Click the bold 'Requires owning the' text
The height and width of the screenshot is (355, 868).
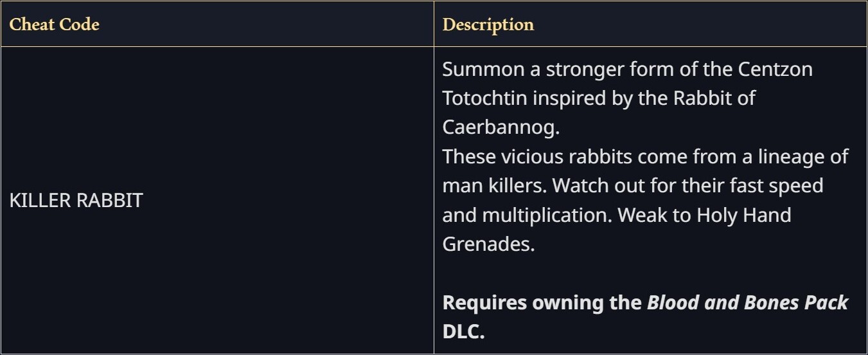(x=542, y=303)
